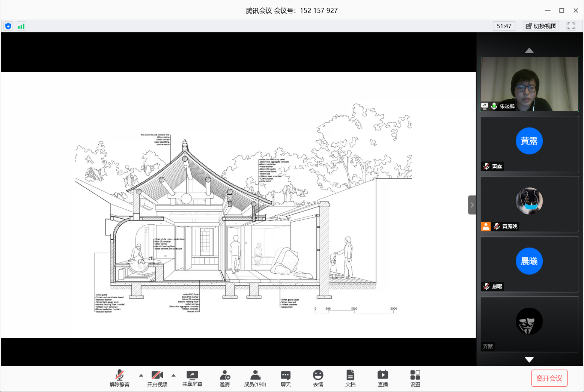Toggle fullscreen mode icon

(x=571, y=26)
